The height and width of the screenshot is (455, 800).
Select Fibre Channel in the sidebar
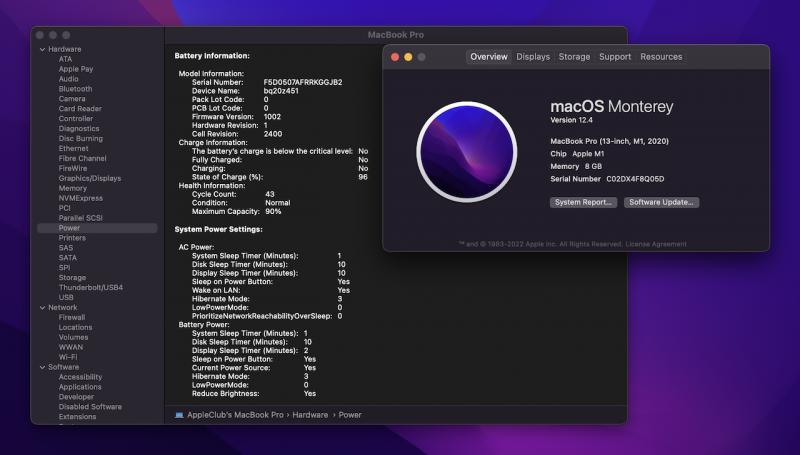pos(82,158)
